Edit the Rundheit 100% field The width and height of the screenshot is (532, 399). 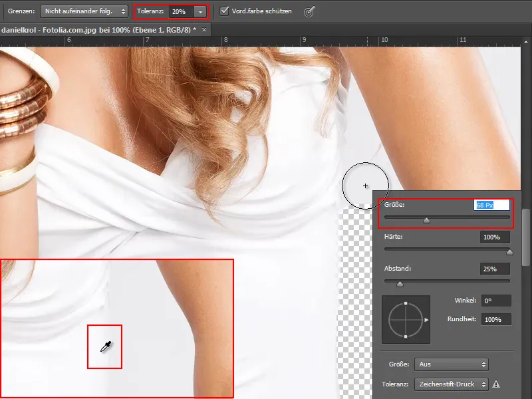496,319
